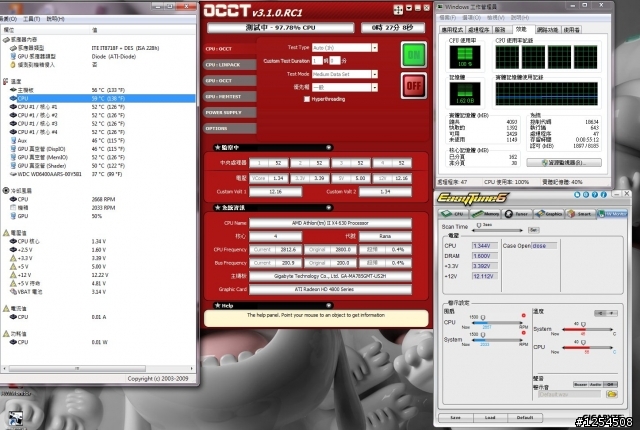Open 選項(O) menu in Task Manager
The width and height of the screenshot is (640, 430).
pyautogui.click(x=471, y=18)
